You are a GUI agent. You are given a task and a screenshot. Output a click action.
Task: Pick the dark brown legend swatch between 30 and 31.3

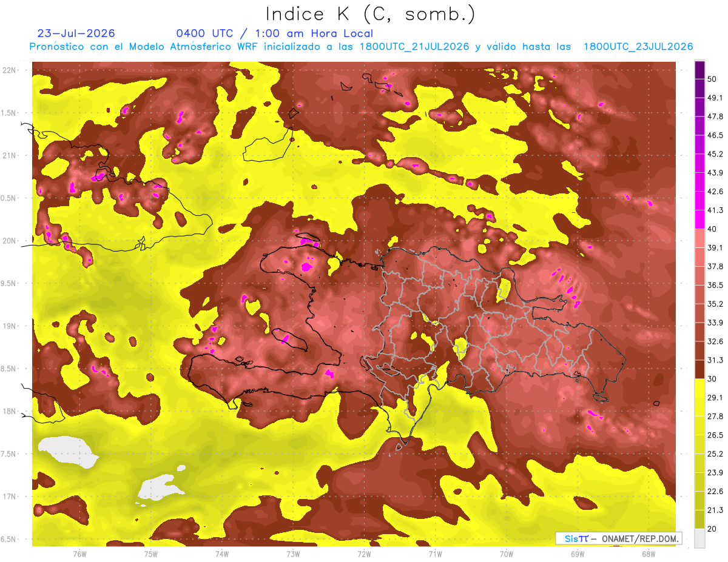[x=699, y=369]
